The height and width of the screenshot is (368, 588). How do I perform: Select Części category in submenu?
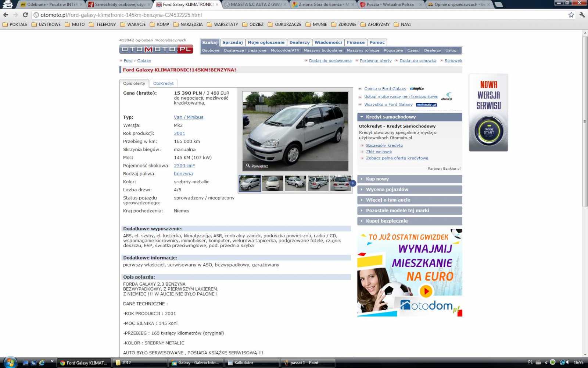[x=413, y=50]
